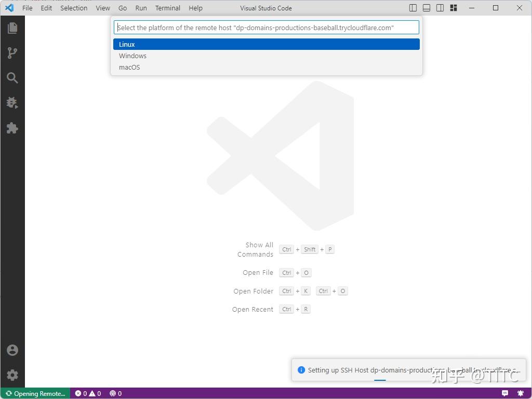532x399 pixels.
Task: Open the Help menu
Action: (195, 8)
